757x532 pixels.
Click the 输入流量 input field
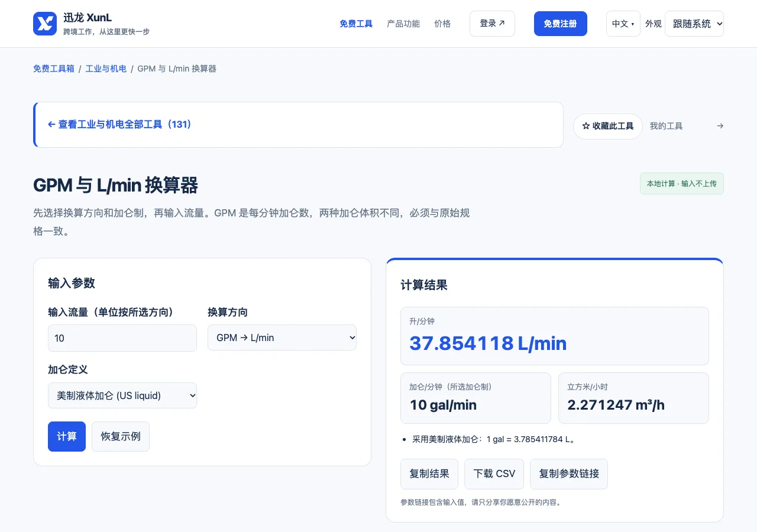[x=122, y=338]
